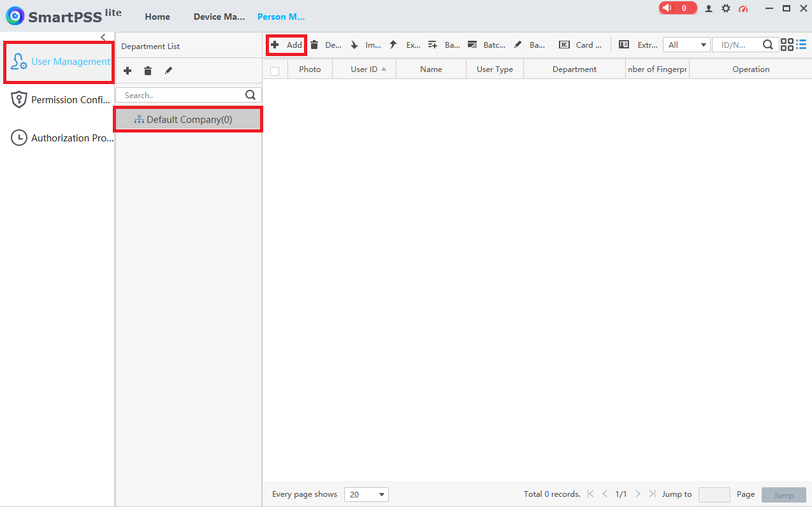Viewport: 812px width, 507px height.
Task: Add a department with the plus icon
Action: click(x=127, y=71)
